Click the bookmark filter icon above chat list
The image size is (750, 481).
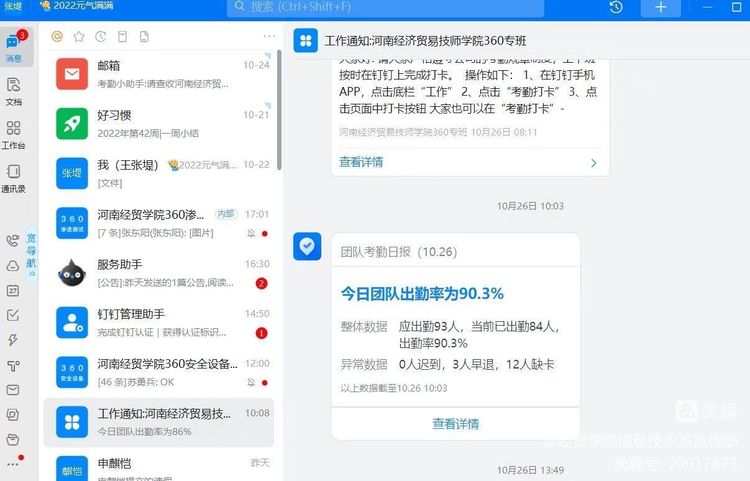point(122,36)
